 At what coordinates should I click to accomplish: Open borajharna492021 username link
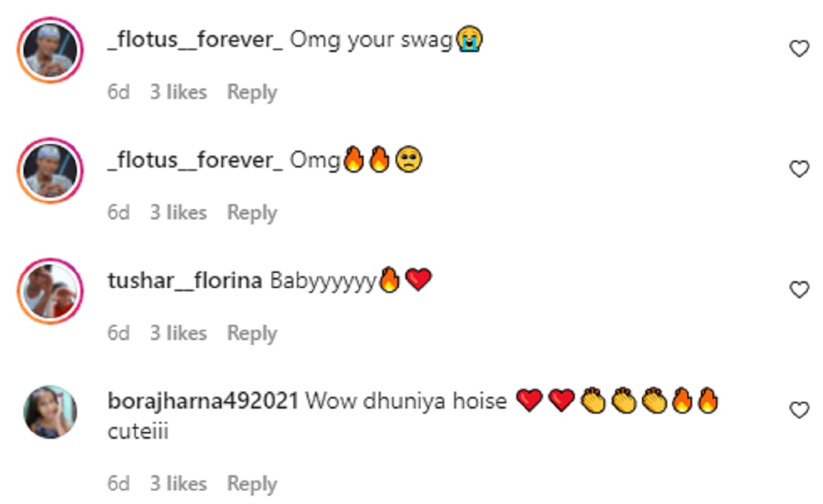[203, 401]
